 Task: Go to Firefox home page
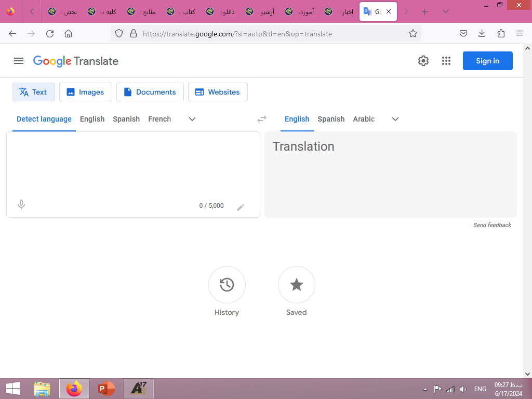point(68,34)
